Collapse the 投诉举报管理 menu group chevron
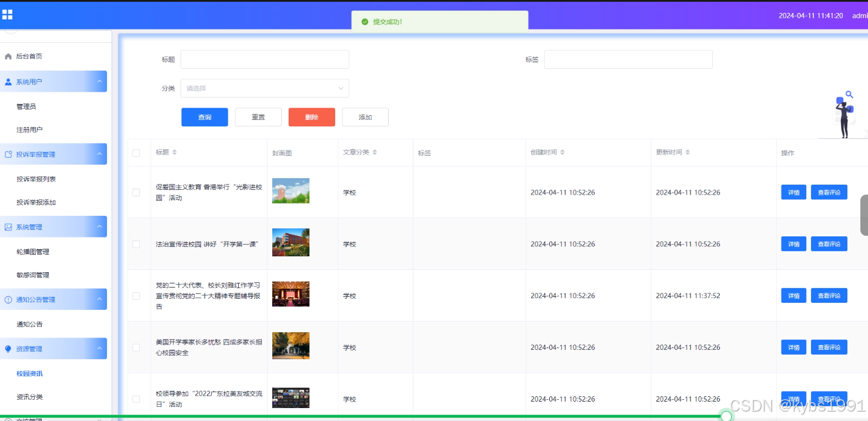The image size is (868, 421). 99,153
